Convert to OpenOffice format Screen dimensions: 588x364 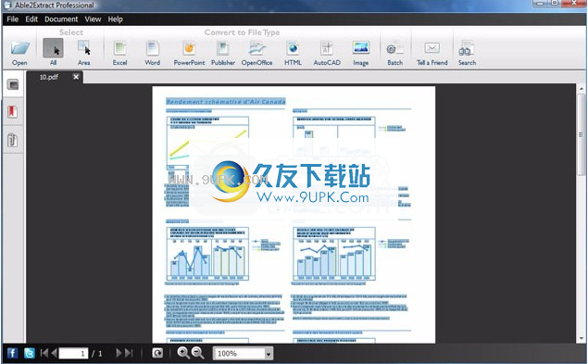256,53
